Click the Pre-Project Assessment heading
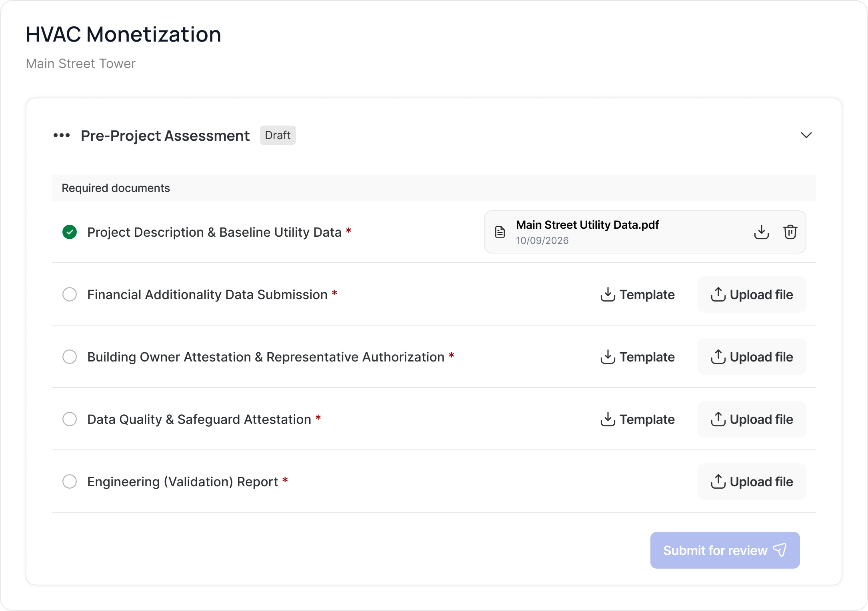The height and width of the screenshot is (611, 868). tap(165, 136)
